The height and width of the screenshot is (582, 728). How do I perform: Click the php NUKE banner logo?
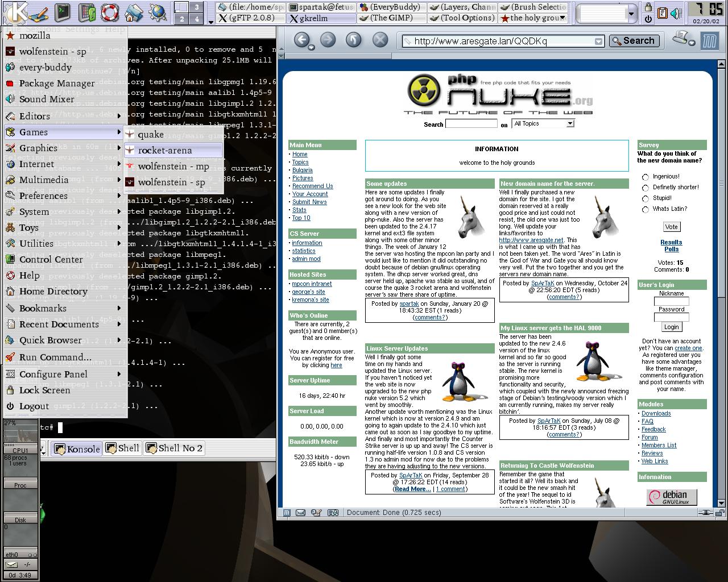[498, 94]
